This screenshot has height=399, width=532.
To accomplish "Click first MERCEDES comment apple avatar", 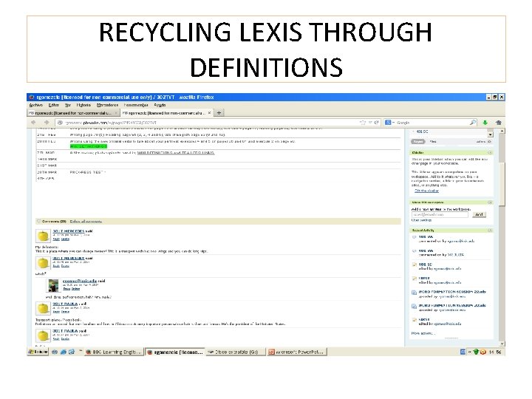I will click(x=43, y=236).
